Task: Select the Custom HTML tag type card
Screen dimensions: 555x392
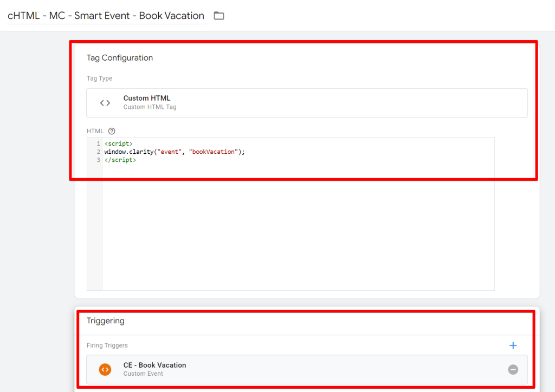Action: click(307, 103)
